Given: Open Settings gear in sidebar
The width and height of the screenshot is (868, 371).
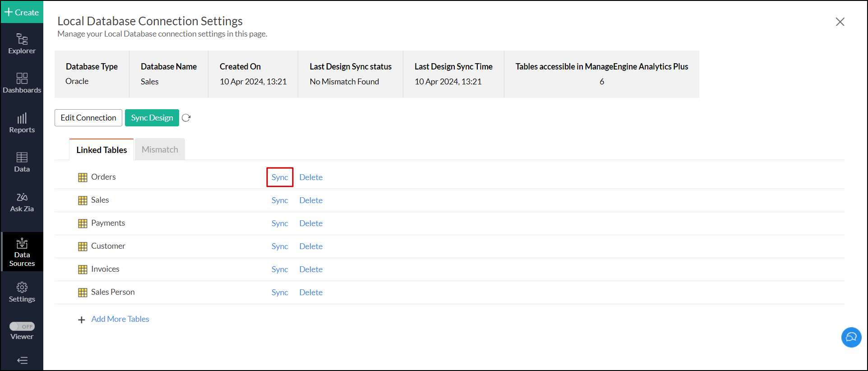Looking at the screenshot, I should coord(22,292).
